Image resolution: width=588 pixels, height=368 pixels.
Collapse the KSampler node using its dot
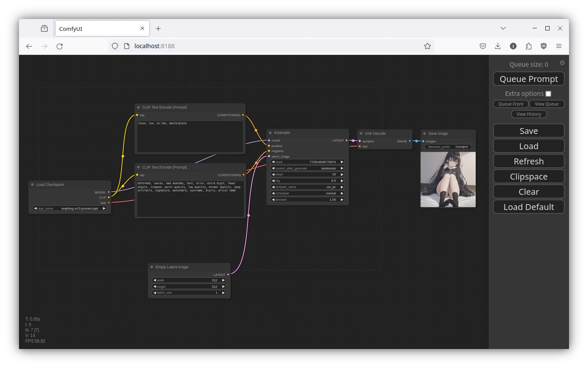270,133
